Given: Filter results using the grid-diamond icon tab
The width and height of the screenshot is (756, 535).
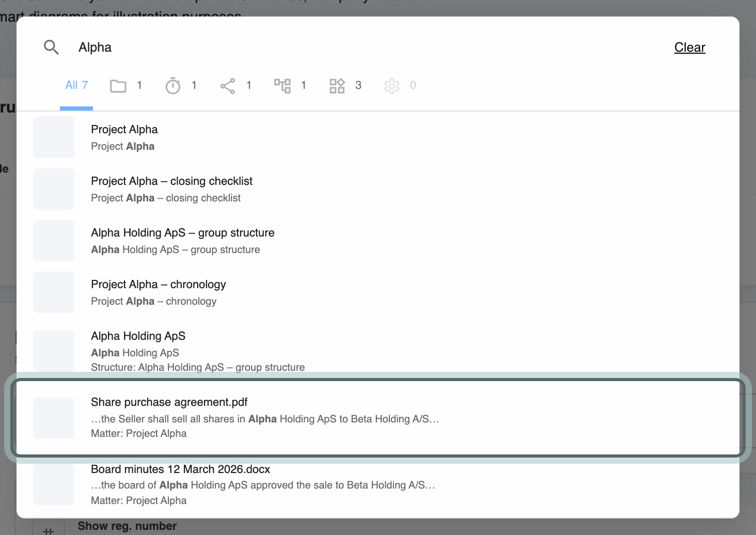Looking at the screenshot, I should click(x=345, y=86).
